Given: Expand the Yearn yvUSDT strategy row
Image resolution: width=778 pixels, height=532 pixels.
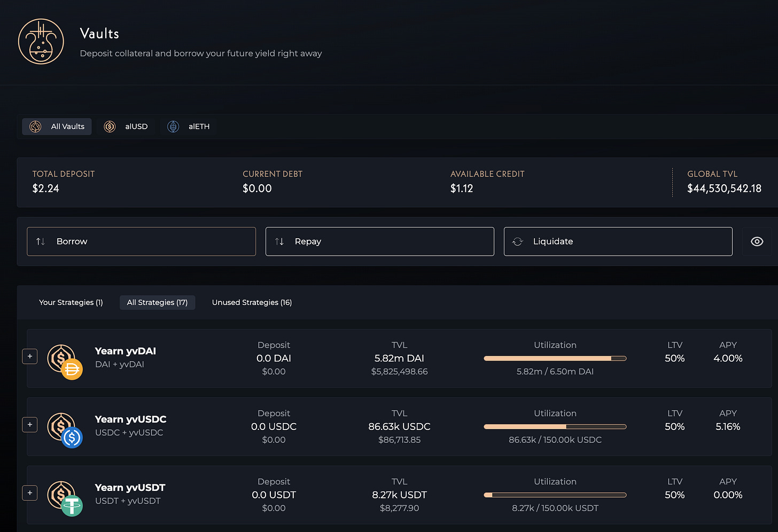Looking at the screenshot, I should 30,493.
